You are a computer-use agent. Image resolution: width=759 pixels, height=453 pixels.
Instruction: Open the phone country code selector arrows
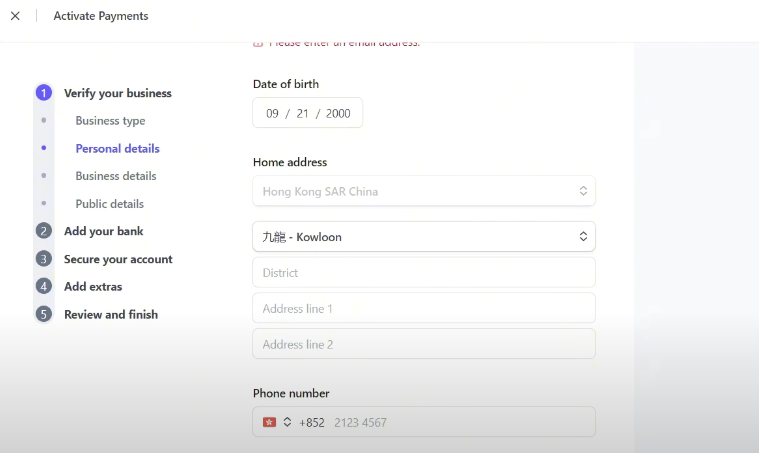(287, 422)
